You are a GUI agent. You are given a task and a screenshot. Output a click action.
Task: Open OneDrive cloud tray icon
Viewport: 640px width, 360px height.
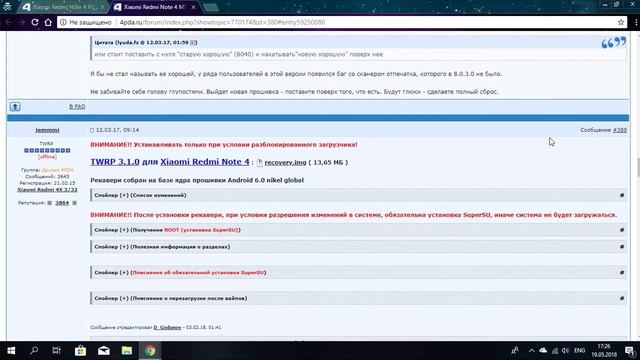point(543,351)
